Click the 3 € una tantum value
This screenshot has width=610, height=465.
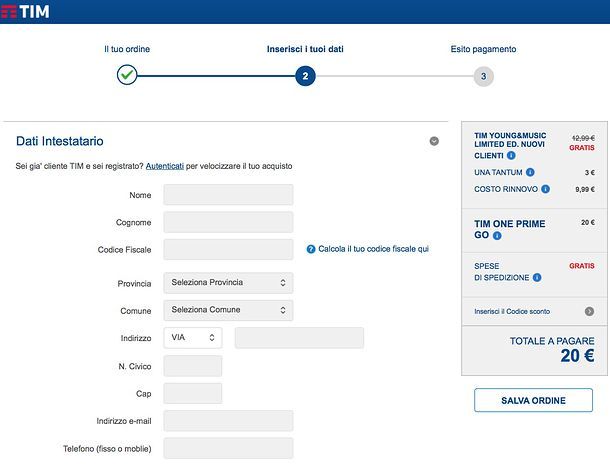pyautogui.click(x=590, y=172)
